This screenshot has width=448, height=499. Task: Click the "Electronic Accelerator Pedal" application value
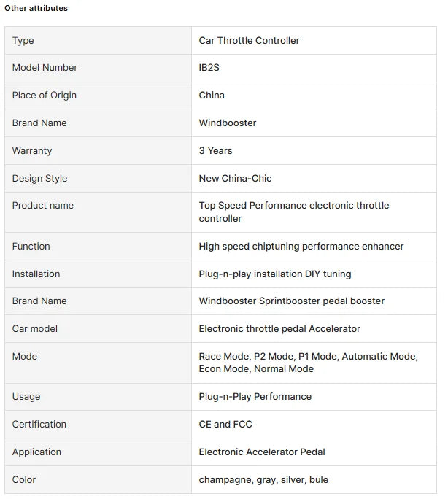262,452
